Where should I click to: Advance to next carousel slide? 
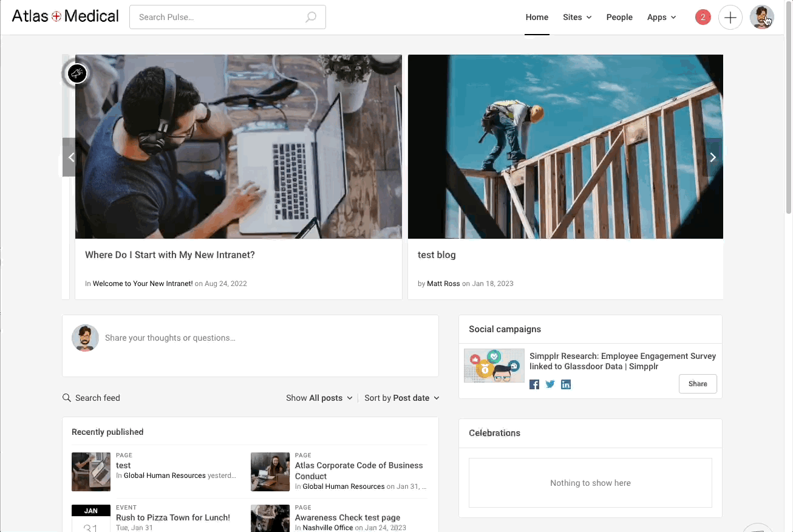coord(713,157)
